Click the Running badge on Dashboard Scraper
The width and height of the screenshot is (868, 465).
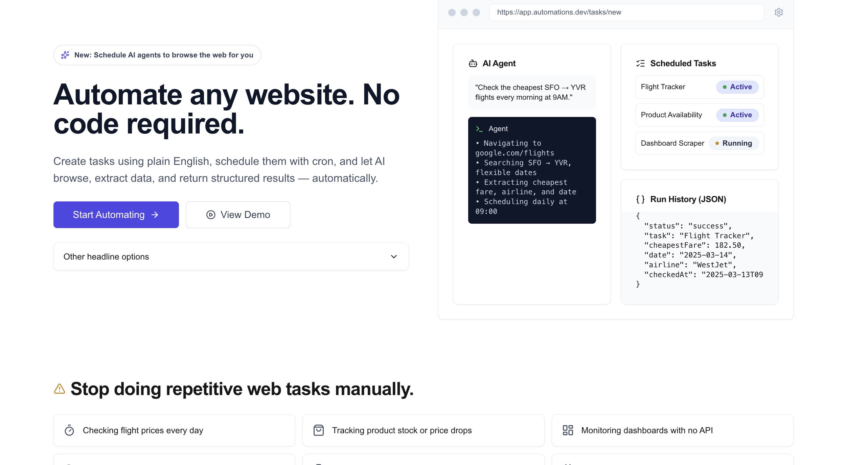(733, 143)
